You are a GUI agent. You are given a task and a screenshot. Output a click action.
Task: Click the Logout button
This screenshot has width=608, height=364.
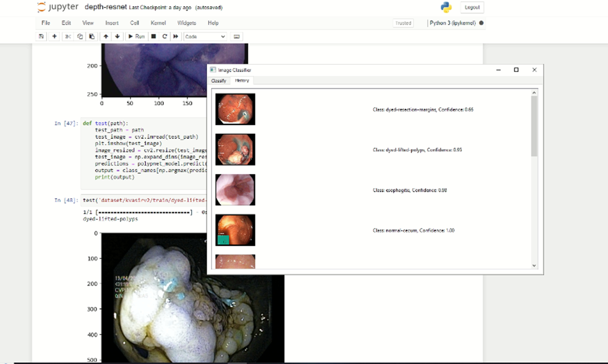[472, 7]
